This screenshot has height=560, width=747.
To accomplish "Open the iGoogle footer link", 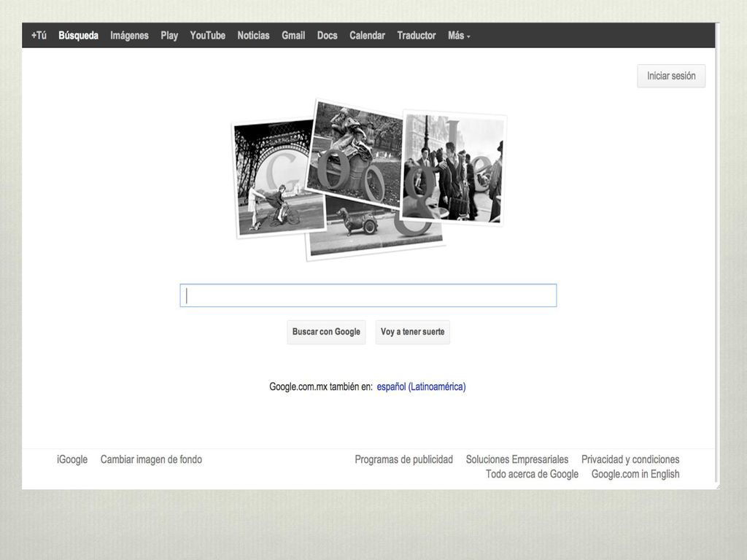I will pyautogui.click(x=72, y=459).
